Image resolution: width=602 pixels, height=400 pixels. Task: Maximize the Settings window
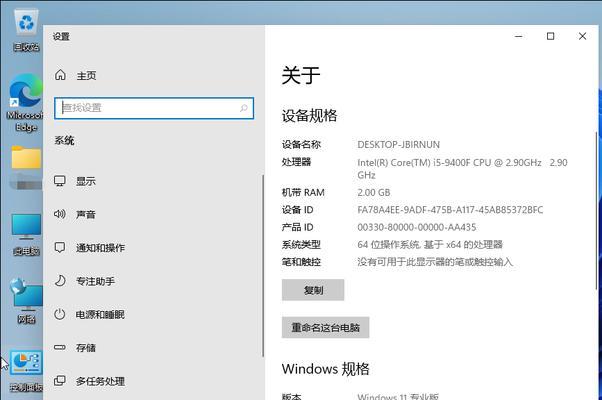click(x=551, y=36)
